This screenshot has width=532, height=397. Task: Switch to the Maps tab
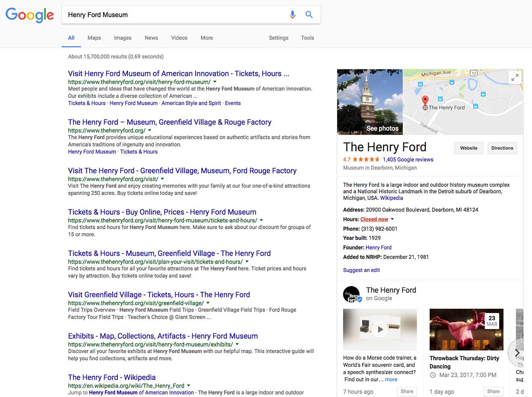pyautogui.click(x=94, y=38)
